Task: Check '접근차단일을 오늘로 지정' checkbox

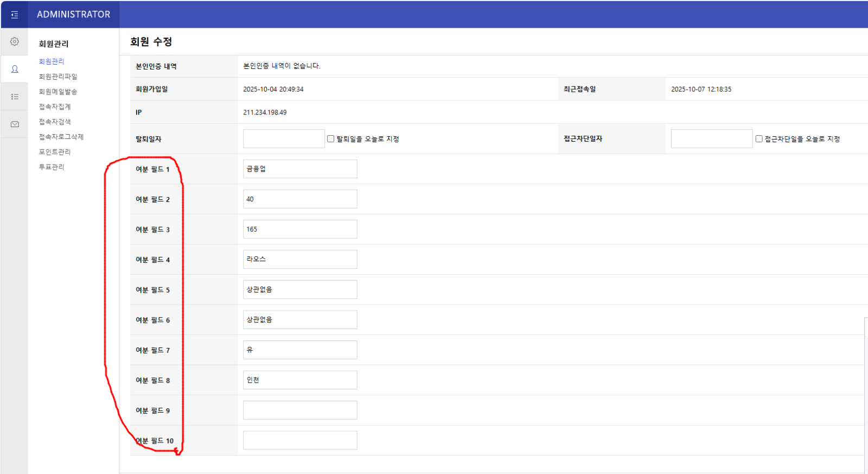Action: click(x=759, y=139)
